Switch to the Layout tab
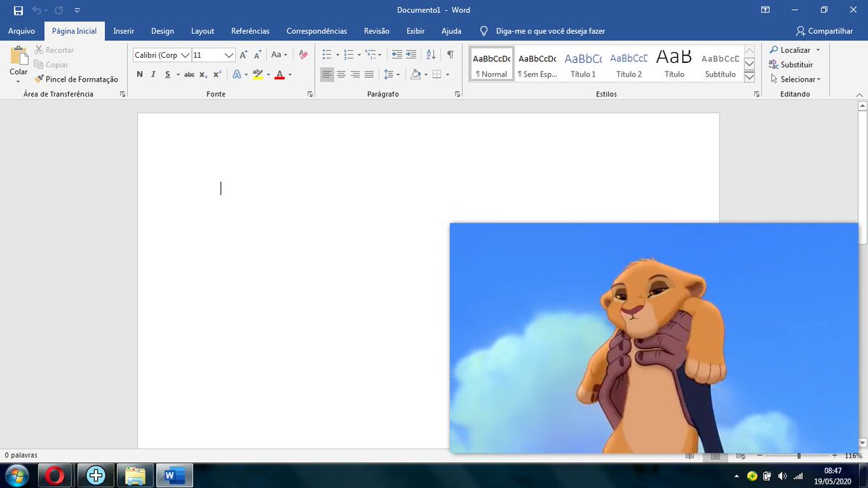The height and width of the screenshot is (488, 868). tap(203, 31)
